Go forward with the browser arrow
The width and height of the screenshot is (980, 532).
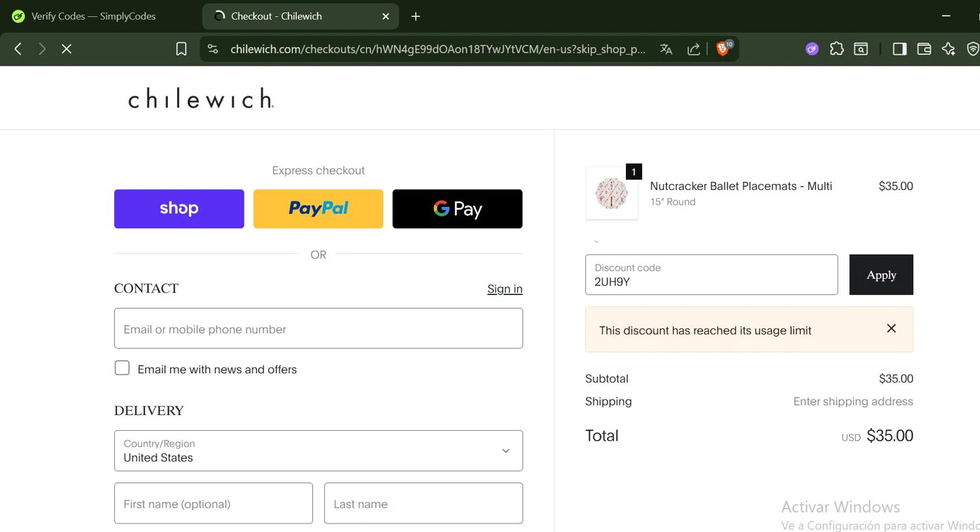(42, 49)
